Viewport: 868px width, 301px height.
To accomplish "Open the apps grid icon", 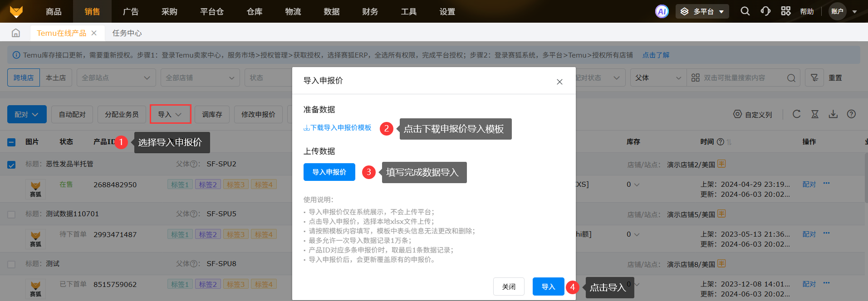I will point(786,11).
